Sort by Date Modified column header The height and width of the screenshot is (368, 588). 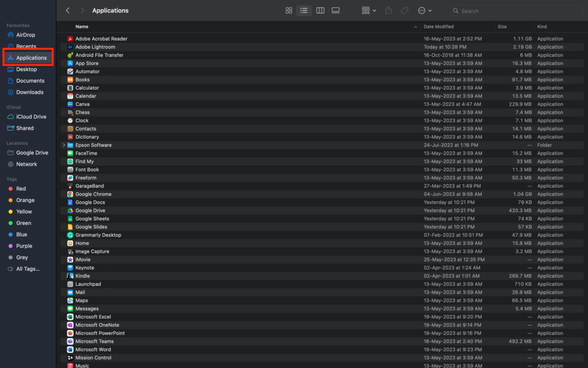(439, 26)
